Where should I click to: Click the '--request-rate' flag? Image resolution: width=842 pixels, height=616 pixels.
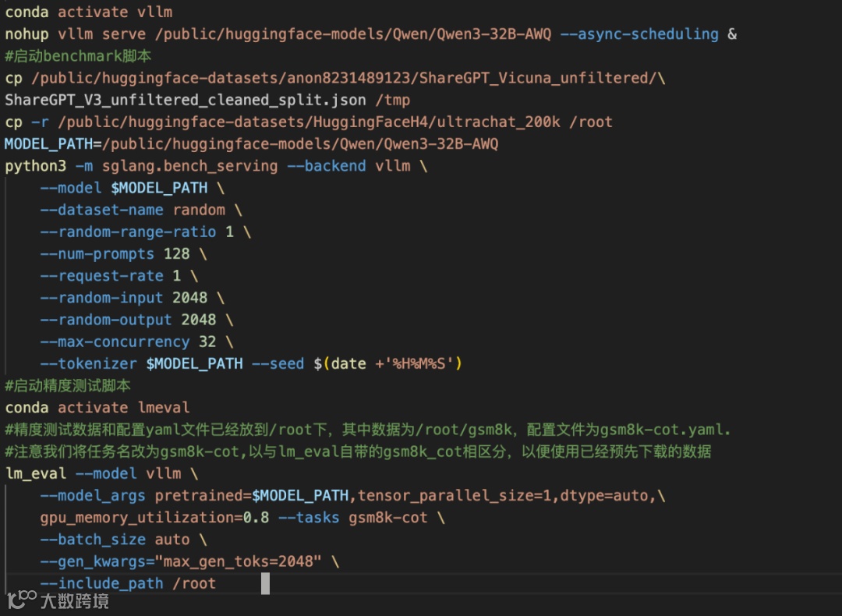click(101, 276)
